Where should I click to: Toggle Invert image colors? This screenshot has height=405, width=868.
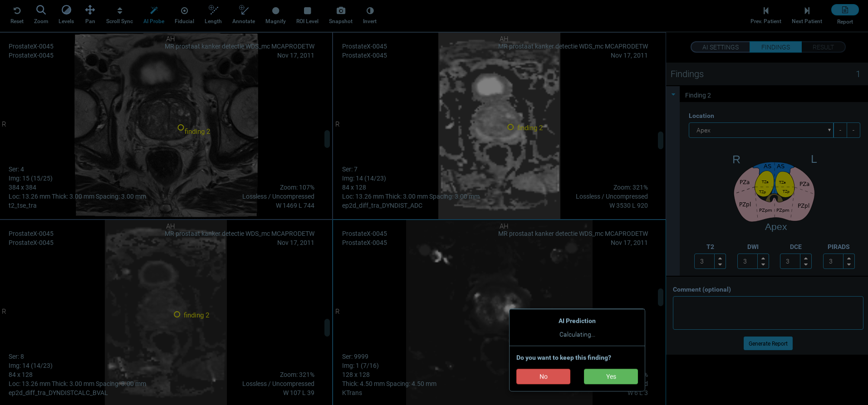(370, 11)
